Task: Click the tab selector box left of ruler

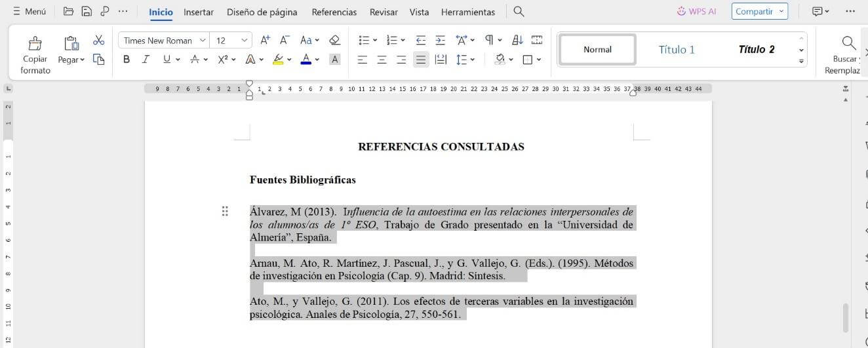Action: pyautogui.click(x=8, y=88)
